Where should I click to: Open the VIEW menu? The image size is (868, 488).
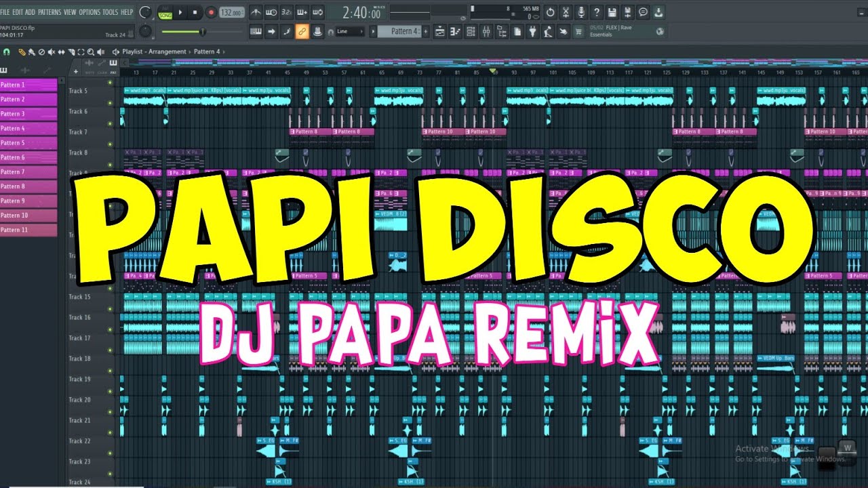70,12
